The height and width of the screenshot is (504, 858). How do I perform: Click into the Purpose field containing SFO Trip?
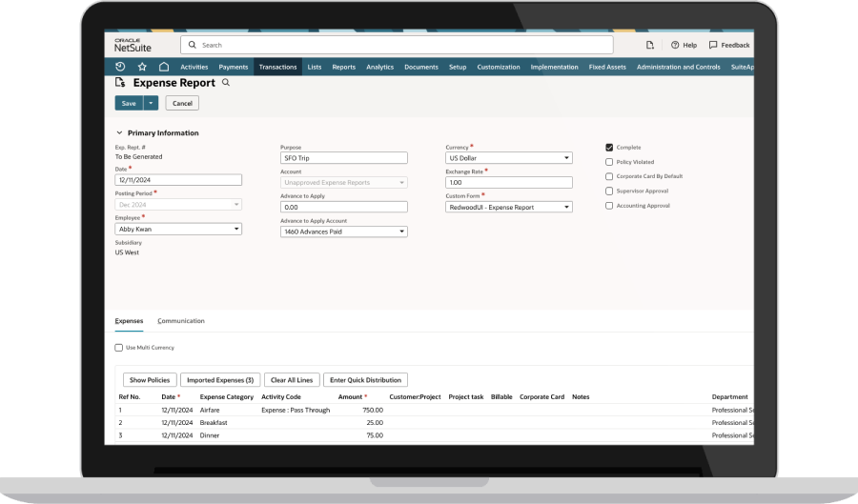click(343, 158)
